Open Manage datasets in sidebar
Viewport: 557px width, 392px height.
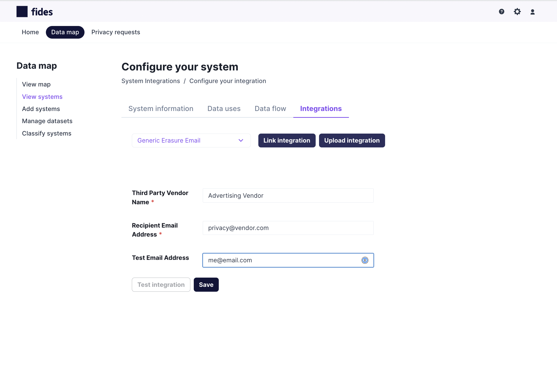point(47,121)
